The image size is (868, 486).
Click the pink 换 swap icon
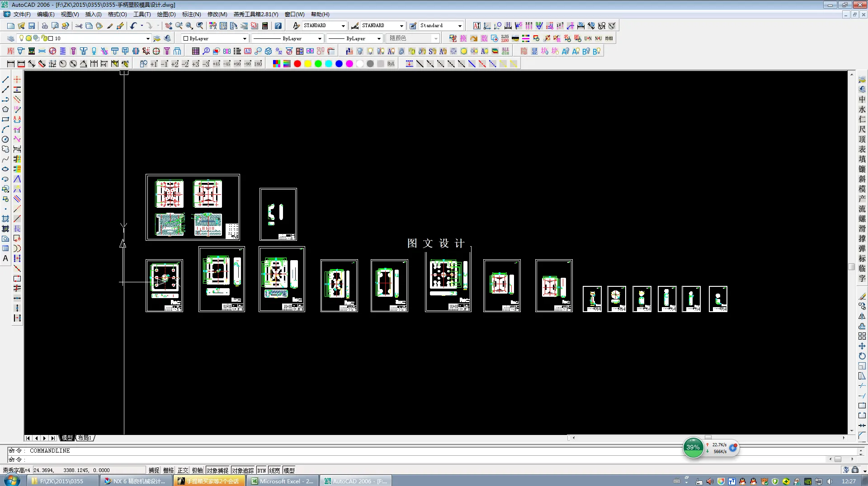click(463, 38)
